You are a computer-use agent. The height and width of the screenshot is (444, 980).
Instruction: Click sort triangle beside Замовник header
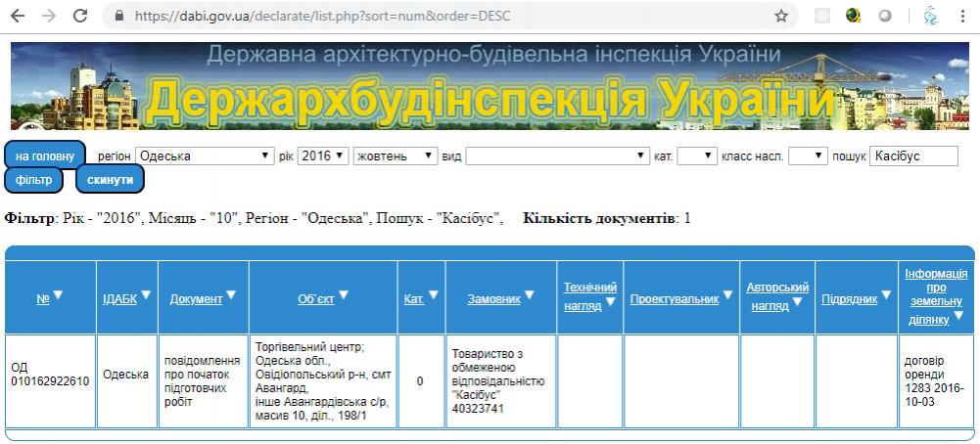[x=530, y=295]
